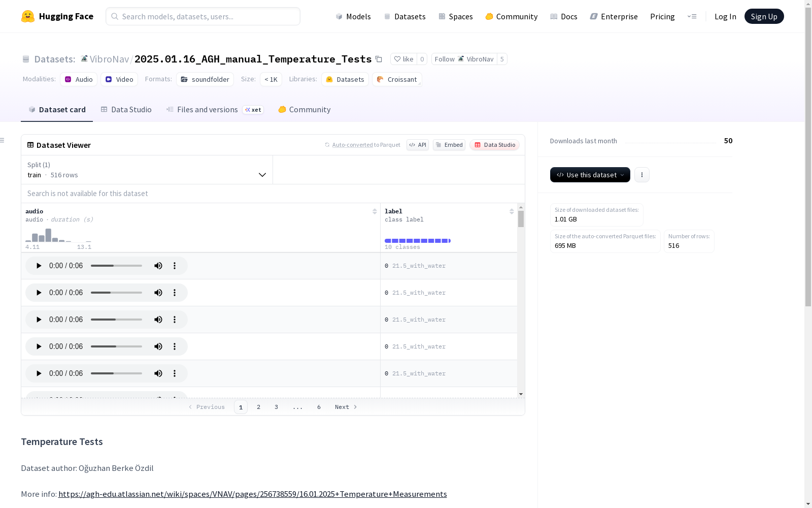Open more options for fourth audio row
The image size is (812, 508).
point(175,346)
